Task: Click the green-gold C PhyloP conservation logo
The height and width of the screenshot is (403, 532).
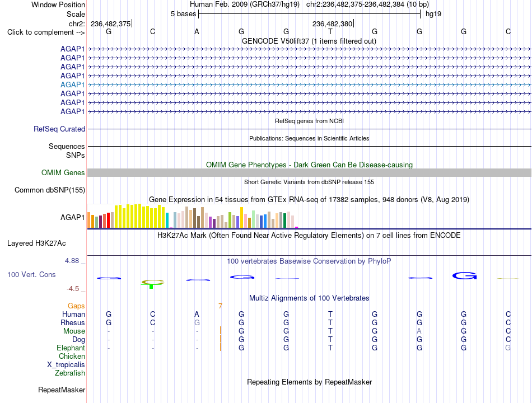Action: (153, 282)
